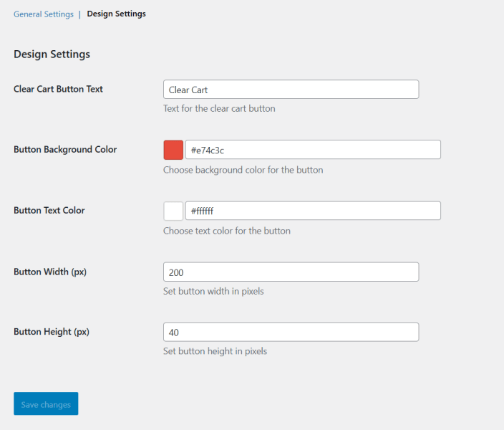Click the Save changes button
Image resolution: width=504 pixels, height=430 pixels.
pos(46,403)
